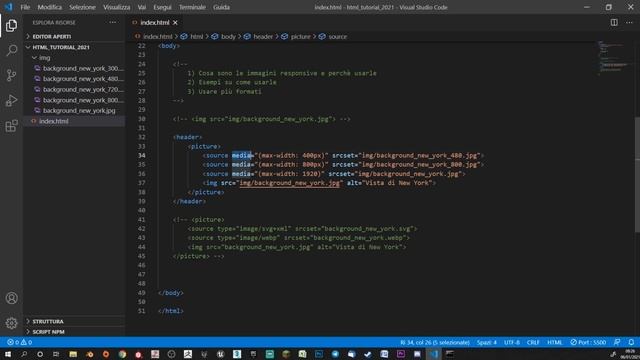This screenshot has height=360, width=640.
Task: Click the html breadcrumb
Action: (192, 36)
